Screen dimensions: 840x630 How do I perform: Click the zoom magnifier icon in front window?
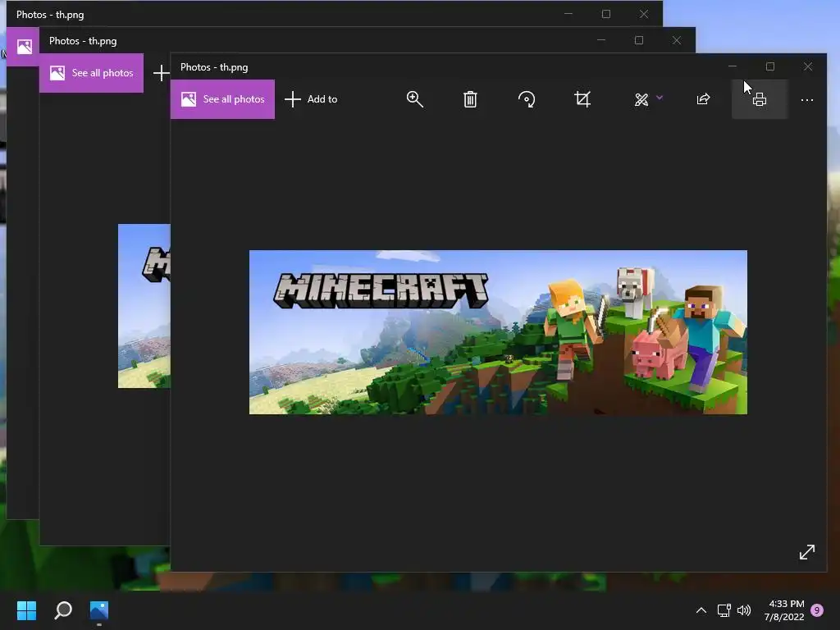click(414, 99)
